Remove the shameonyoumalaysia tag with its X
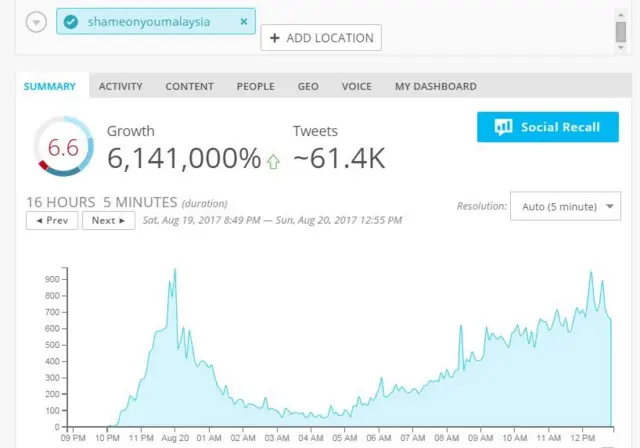 point(243,21)
